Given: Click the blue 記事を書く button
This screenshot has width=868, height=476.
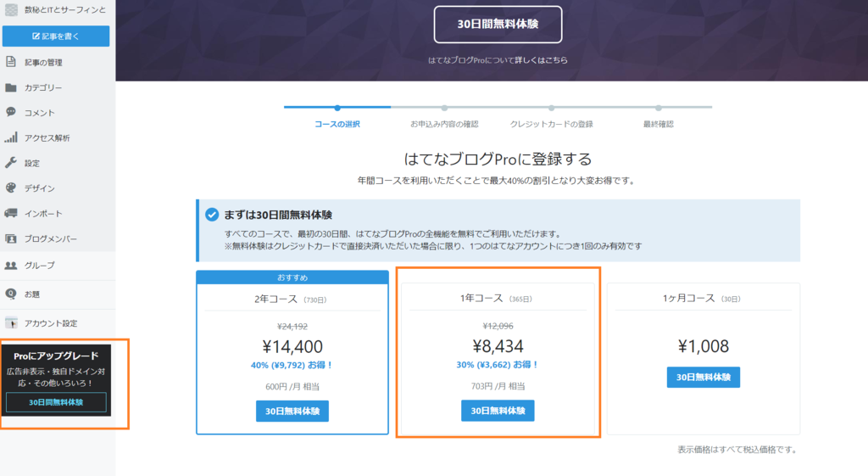Looking at the screenshot, I should (x=56, y=36).
